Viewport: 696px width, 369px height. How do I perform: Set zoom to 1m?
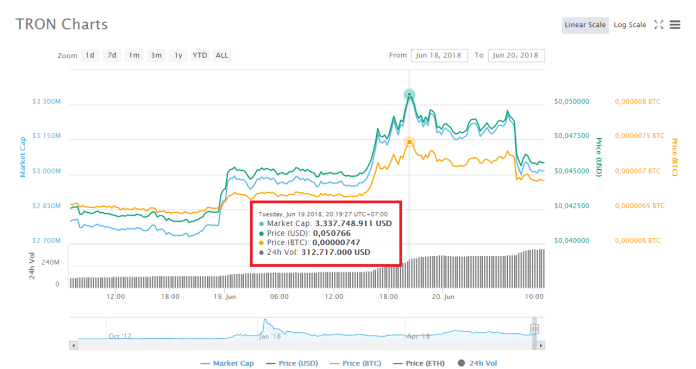[134, 56]
